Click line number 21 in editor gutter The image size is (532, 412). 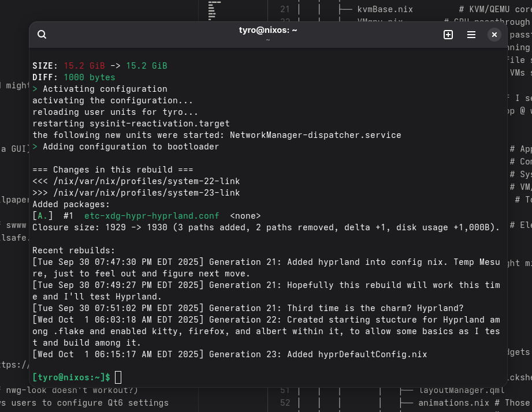284,9
